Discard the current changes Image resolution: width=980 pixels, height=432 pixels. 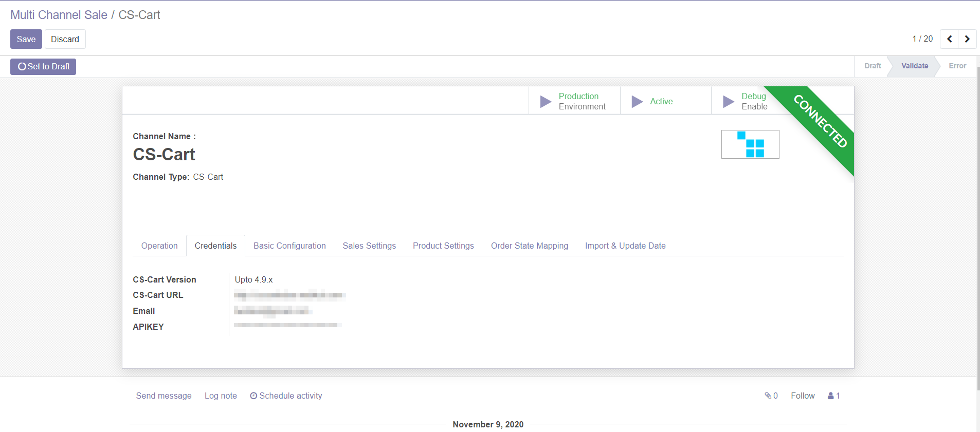coord(65,39)
